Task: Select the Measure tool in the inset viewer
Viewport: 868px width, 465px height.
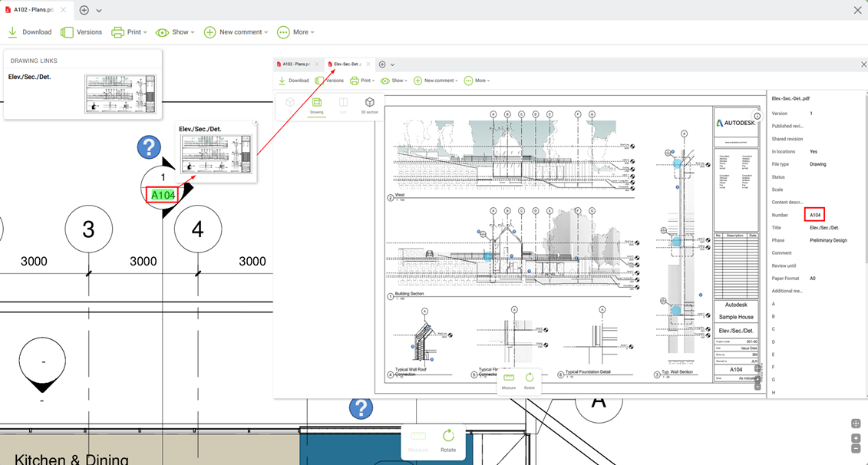Action: [x=509, y=381]
